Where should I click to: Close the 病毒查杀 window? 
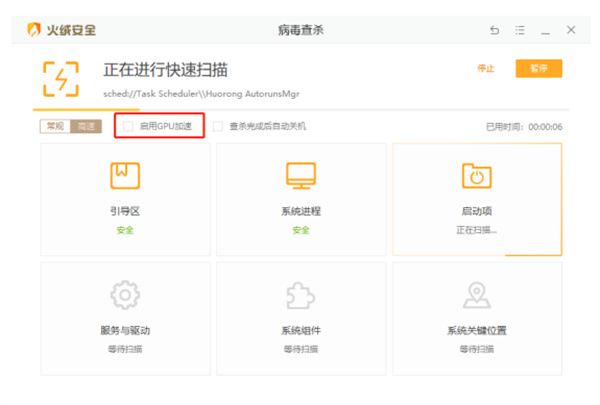(x=571, y=30)
